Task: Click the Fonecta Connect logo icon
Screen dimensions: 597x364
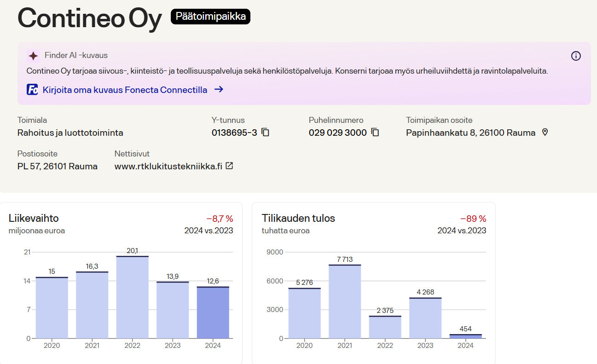Action: [x=32, y=90]
